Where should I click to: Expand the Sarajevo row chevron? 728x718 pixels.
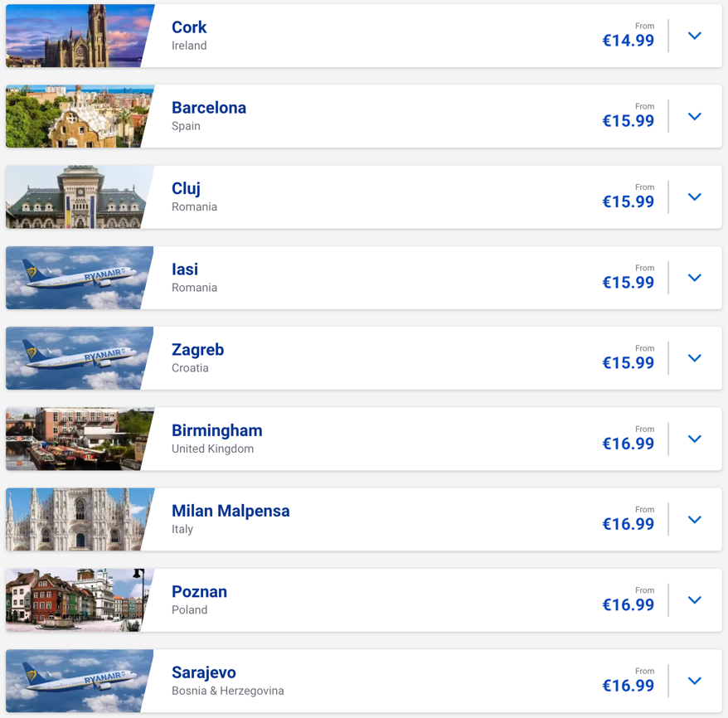pos(694,681)
